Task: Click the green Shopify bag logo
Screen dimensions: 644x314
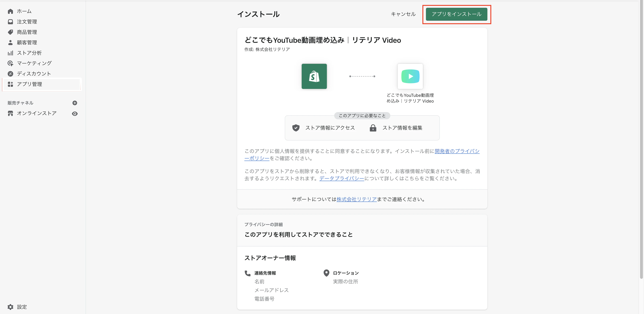Action: tap(314, 77)
